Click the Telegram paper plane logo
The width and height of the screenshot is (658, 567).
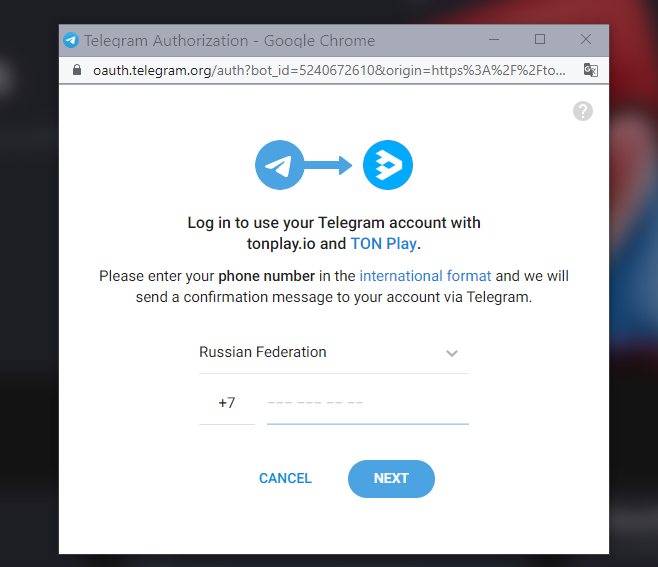click(279, 165)
